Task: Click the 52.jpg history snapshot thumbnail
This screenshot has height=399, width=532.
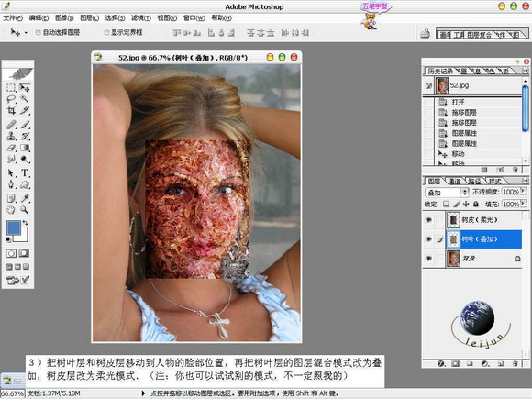Action: 442,85
